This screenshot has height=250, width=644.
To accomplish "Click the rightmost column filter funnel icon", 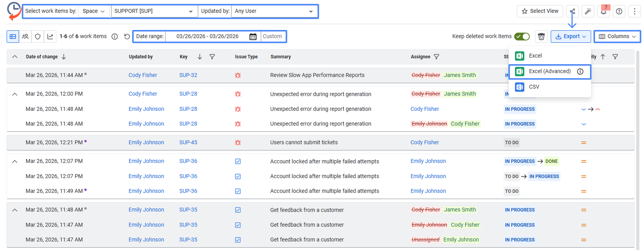I will click(x=615, y=57).
